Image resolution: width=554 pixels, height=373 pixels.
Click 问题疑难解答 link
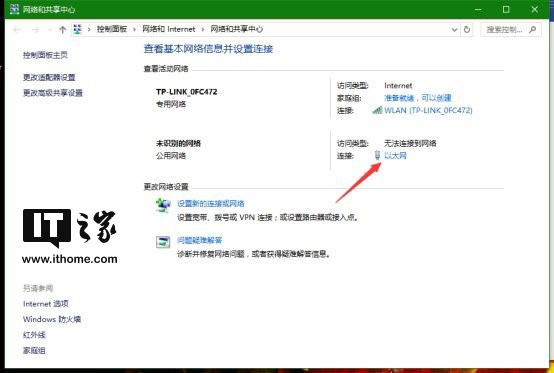199,240
